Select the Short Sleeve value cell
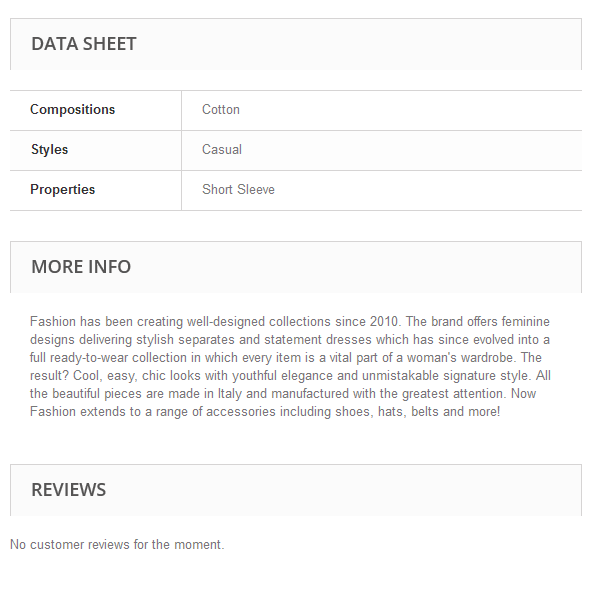Screen dimensions: 593x597 [382, 190]
